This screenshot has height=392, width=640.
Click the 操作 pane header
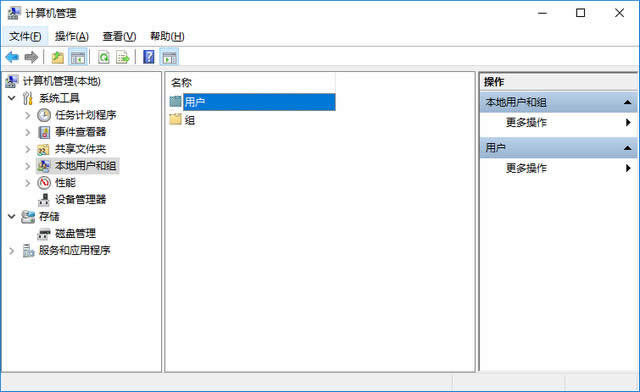coord(558,82)
